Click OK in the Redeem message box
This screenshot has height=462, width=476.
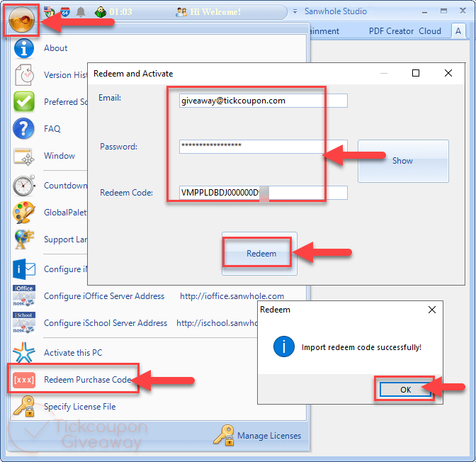click(x=406, y=390)
